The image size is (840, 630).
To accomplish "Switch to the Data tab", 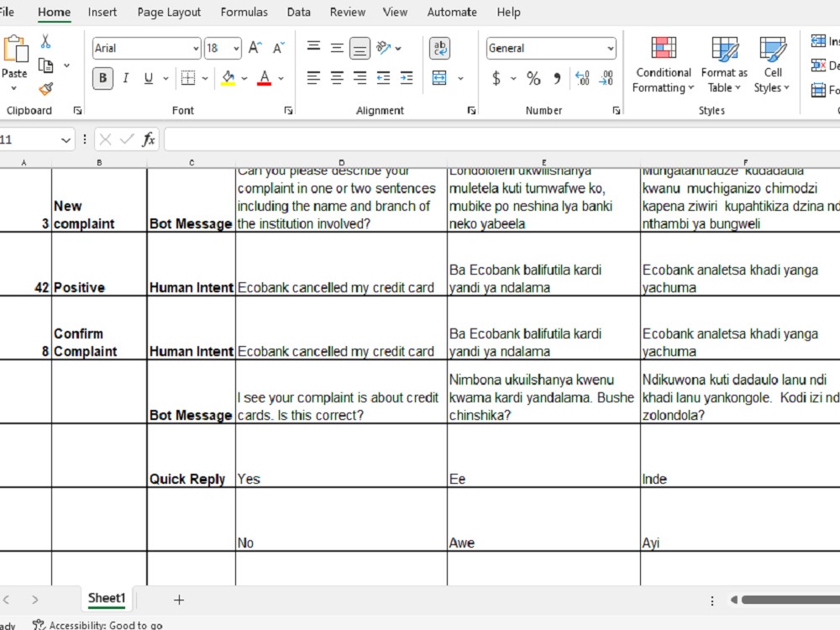I will (298, 12).
